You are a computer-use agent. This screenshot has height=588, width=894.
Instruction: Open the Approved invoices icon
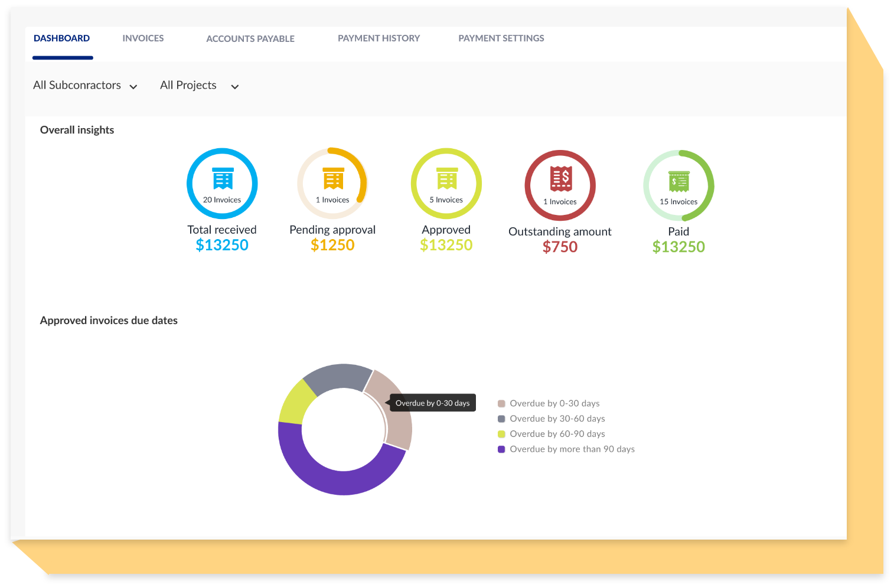point(446,179)
